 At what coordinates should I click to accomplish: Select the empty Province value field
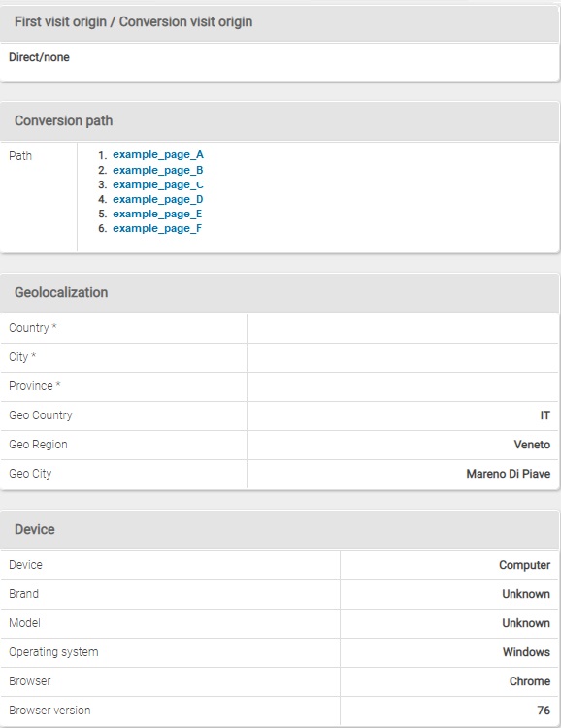[x=403, y=386]
